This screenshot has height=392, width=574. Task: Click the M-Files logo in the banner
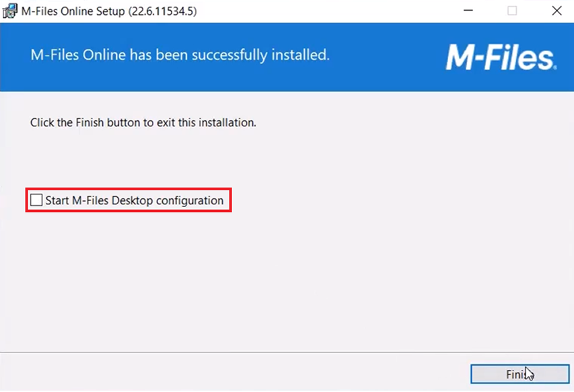(x=501, y=57)
